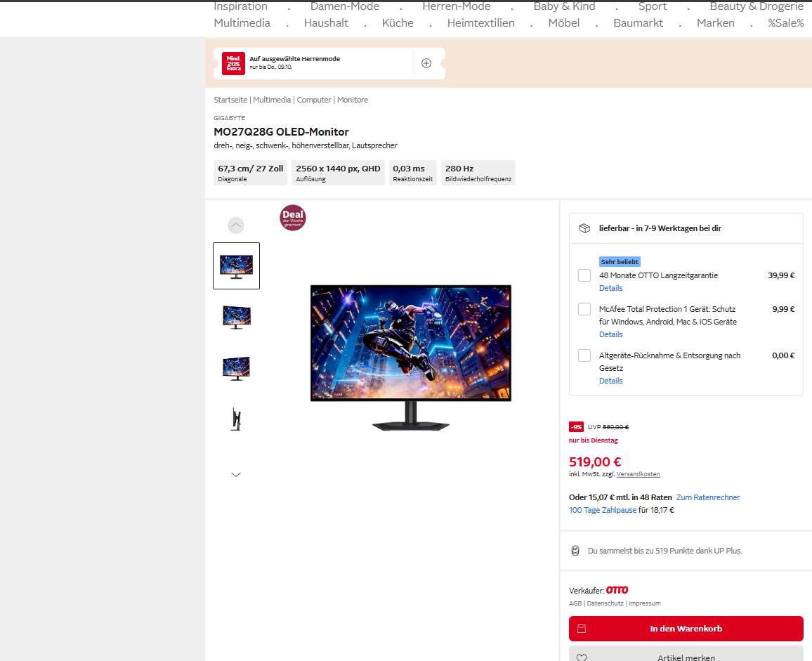Click the delivery package icon
This screenshot has width=812, height=661.
coord(584,228)
